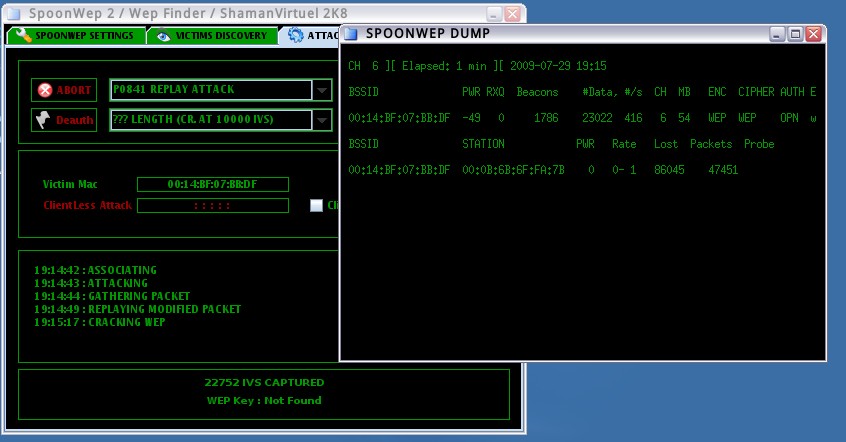Viewport: 846px width, 442px height.
Task: Click station MAC 00:0B:6B:6F:FA:7B in dump
Action: pos(513,170)
